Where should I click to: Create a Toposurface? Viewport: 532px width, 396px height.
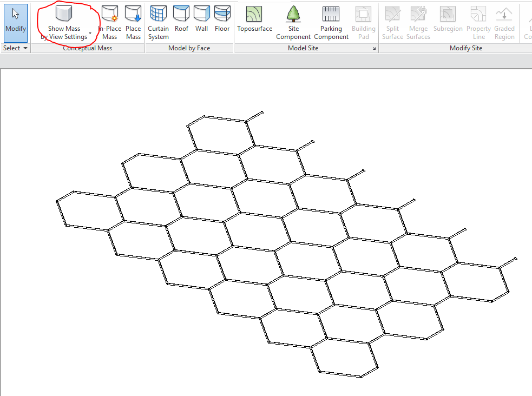(254, 19)
